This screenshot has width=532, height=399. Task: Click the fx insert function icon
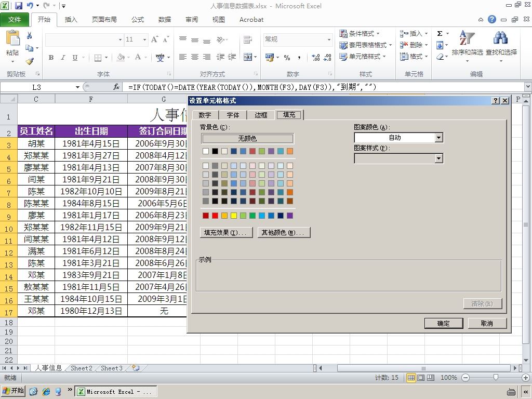point(116,87)
